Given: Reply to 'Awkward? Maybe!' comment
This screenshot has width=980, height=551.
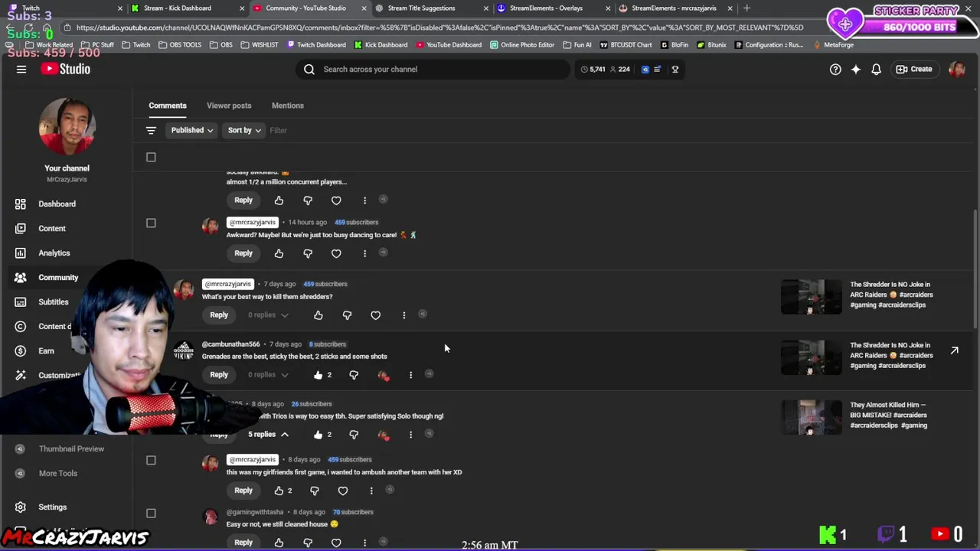Looking at the screenshot, I should [243, 253].
